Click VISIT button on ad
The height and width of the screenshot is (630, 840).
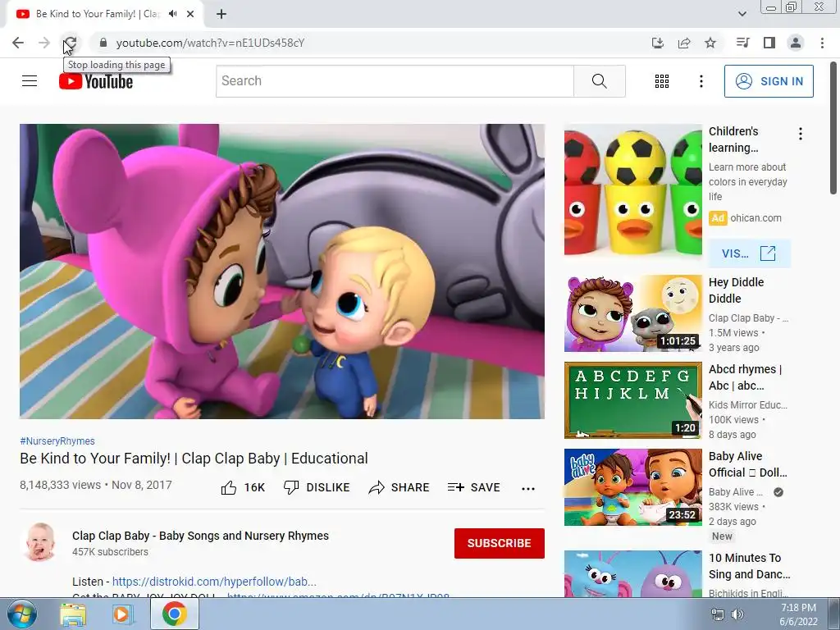pos(749,253)
